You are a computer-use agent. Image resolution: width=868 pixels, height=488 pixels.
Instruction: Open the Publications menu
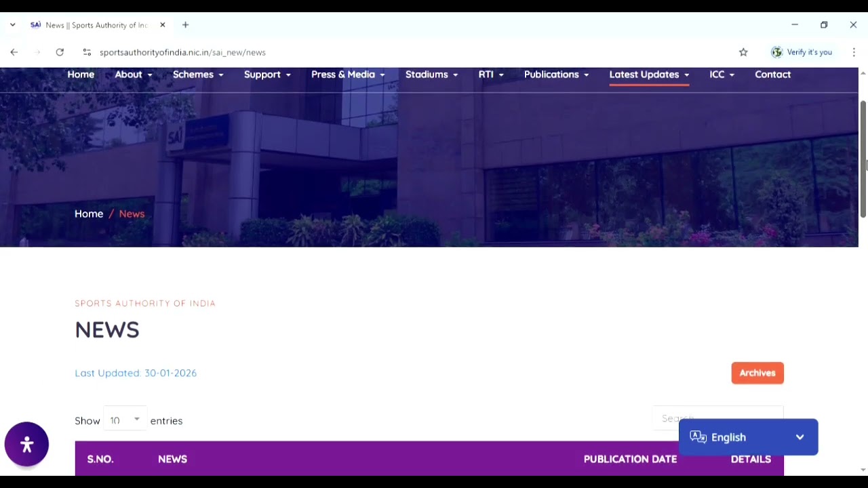click(x=556, y=75)
